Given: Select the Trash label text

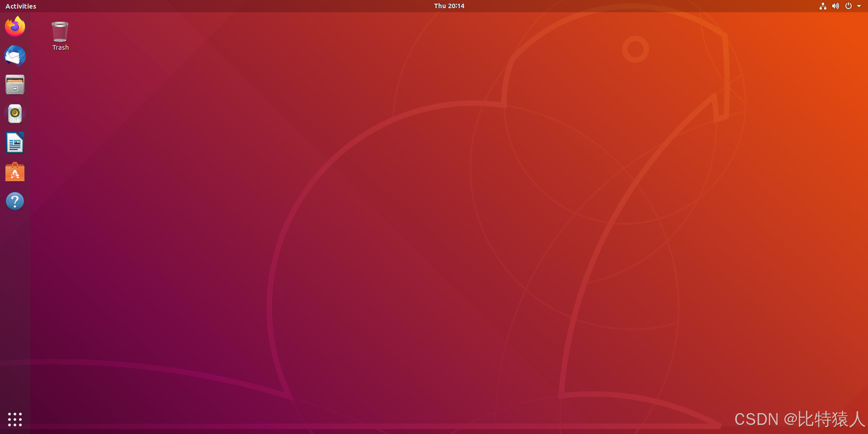Looking at the screenshot, I should tap(60, 47).
